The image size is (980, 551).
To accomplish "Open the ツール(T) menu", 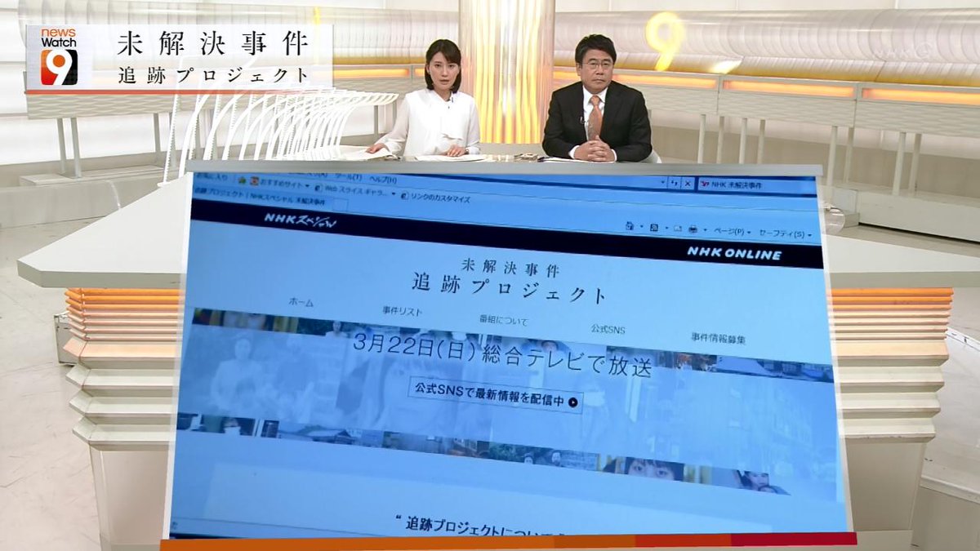I will point(348,177).
